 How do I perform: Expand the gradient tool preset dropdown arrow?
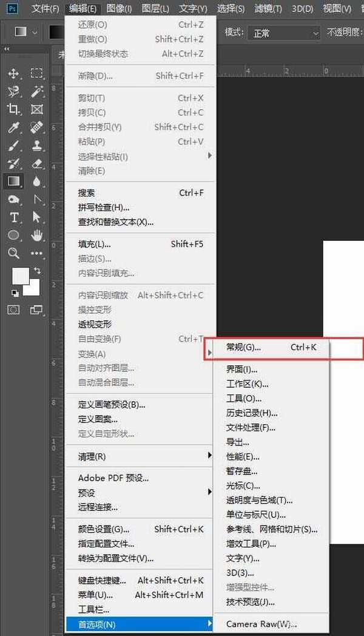(34, 33)
